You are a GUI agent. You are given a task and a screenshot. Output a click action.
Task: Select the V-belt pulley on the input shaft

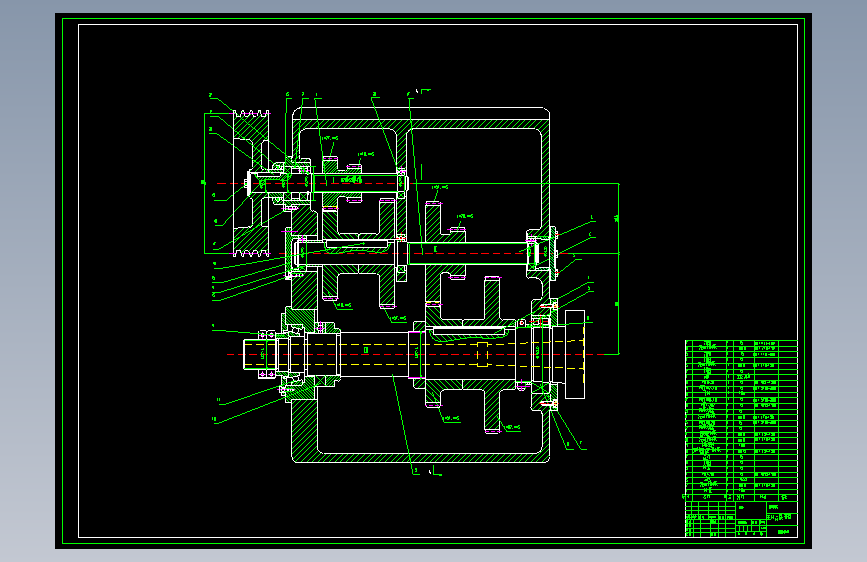click(251, 183)
